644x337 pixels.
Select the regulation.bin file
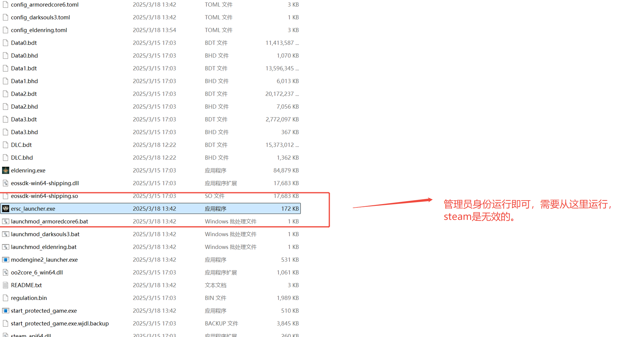pos(29,298)
